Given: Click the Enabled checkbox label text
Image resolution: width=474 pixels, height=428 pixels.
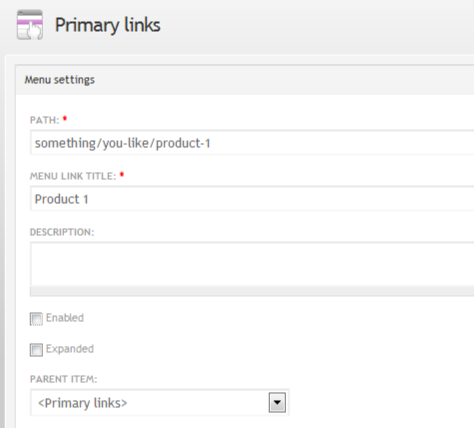Looking at the screenshot, I should [65, 318].
